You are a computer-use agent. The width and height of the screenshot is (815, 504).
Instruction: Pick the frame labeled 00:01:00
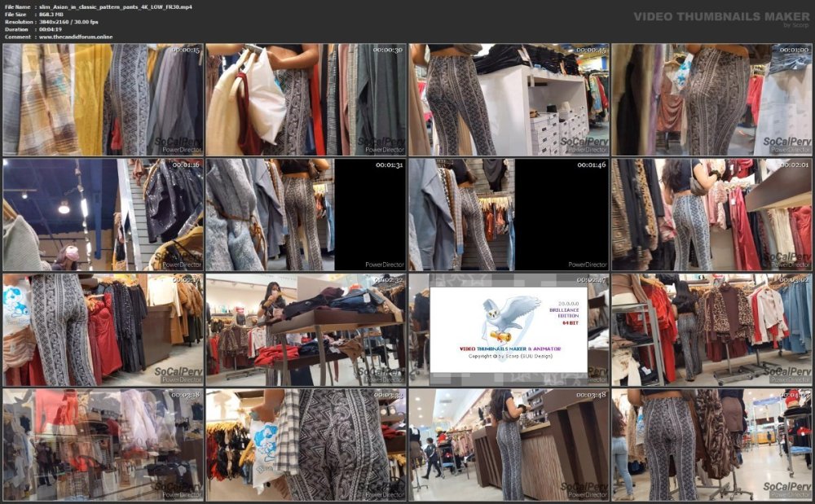[x=711, y=99]
